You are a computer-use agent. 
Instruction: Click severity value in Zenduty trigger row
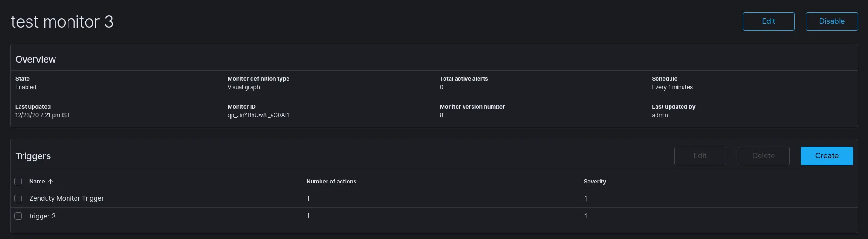tap(586, 198)
